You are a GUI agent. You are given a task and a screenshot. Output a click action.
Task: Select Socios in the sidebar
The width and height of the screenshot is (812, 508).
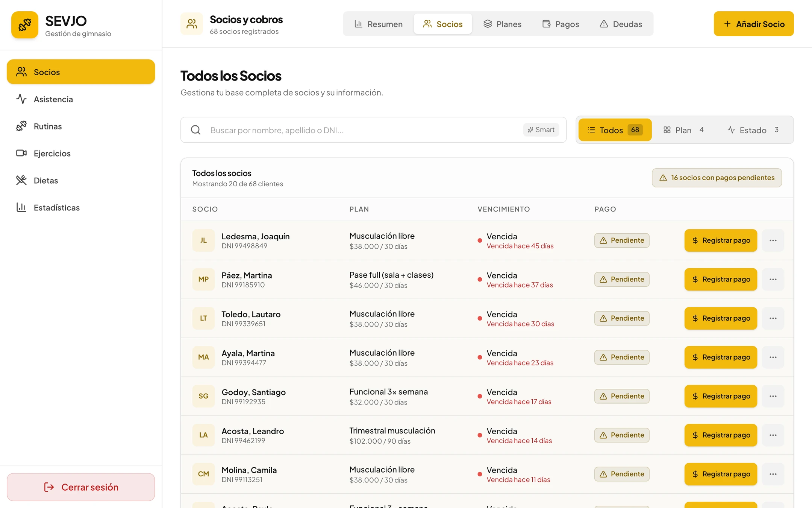pyautogui.click(x=81, y=71)
